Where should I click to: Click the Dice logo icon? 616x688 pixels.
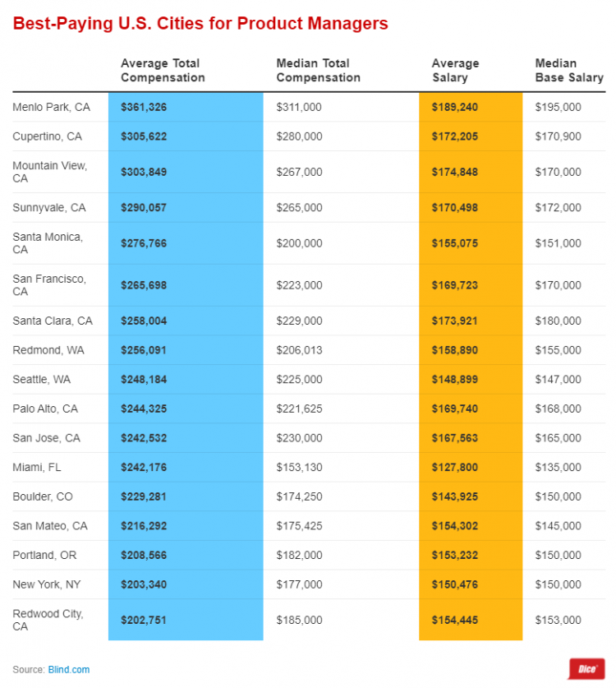[586, 668]
